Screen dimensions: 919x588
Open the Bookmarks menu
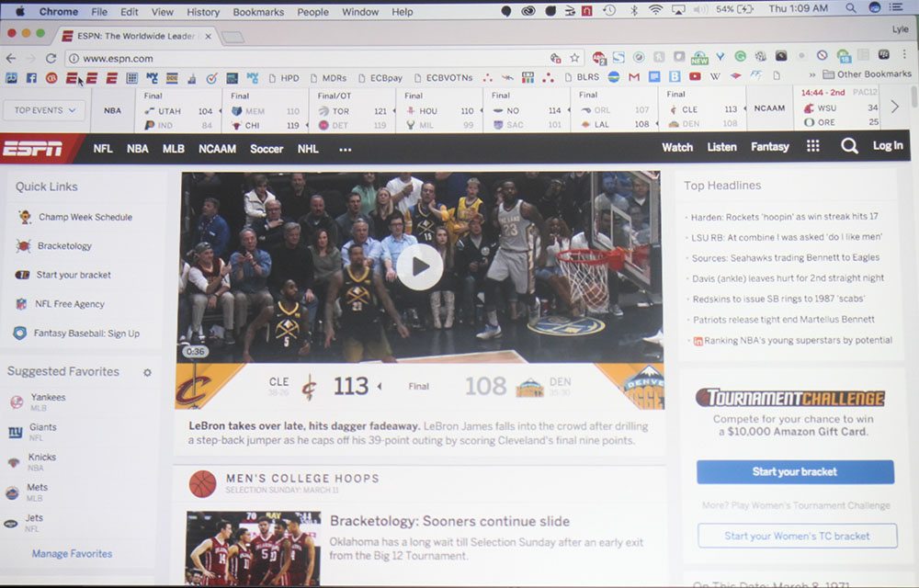(258, 12)
